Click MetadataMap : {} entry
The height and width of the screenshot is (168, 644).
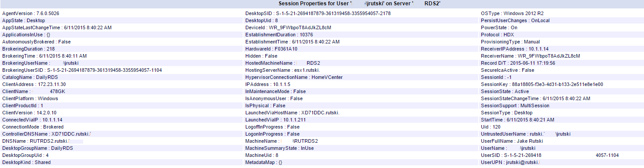tap(264, 162)
